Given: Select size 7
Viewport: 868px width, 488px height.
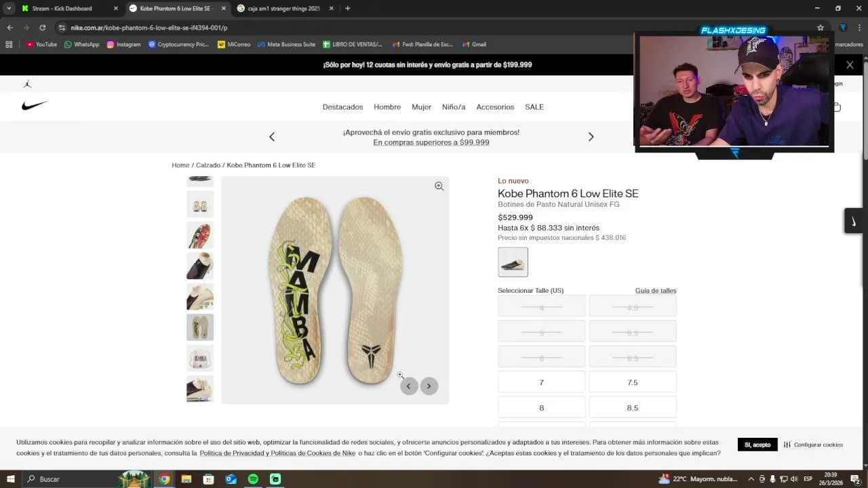Looking at the screenshot, I should click(541, 382).
